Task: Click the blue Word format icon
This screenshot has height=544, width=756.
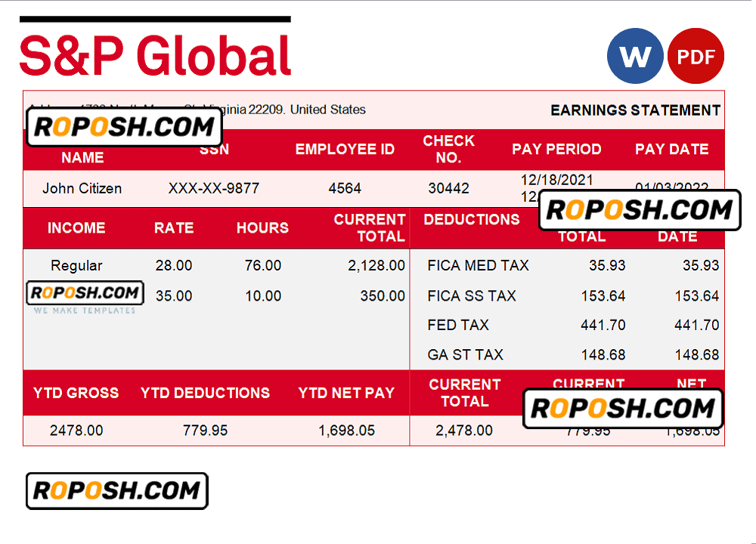Action: click(635, 56)
